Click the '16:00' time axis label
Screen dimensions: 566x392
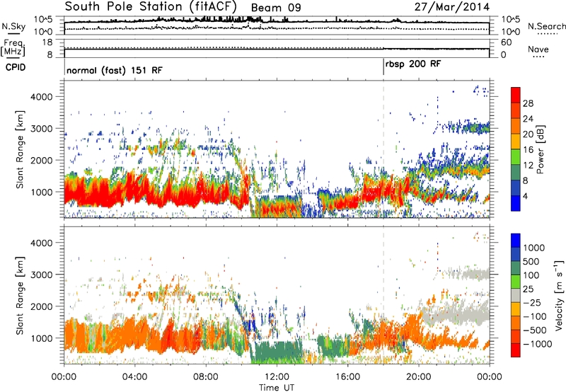(347, 377)
